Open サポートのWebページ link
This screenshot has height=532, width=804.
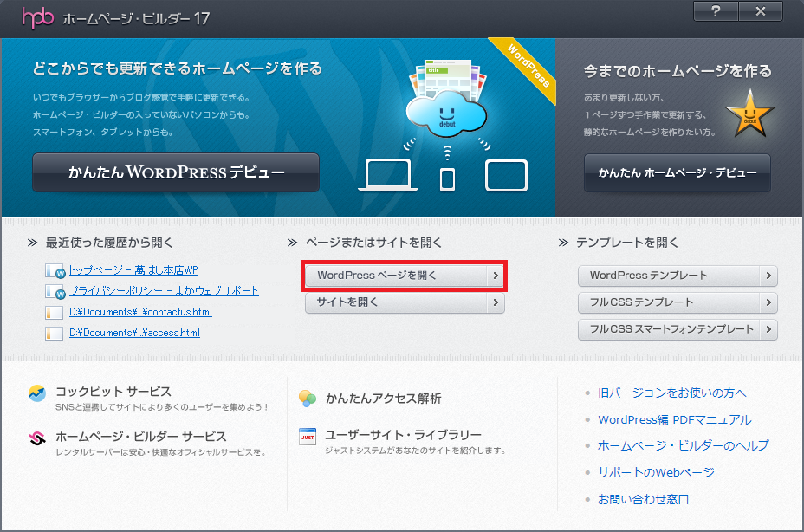(x=656, y=472)
